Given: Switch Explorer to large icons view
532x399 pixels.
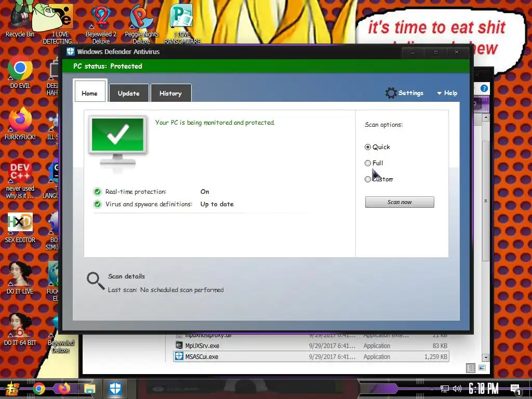Looking at the screenshot, I should (482, 368).
